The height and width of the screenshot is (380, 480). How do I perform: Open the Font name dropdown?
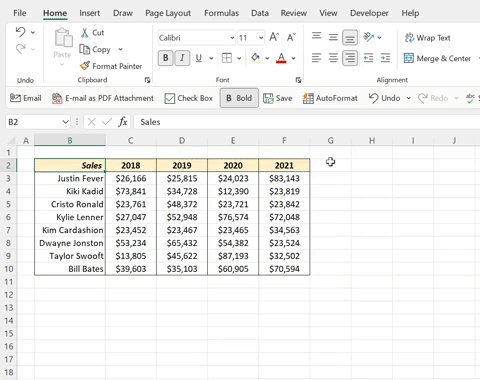coord(232,38)
